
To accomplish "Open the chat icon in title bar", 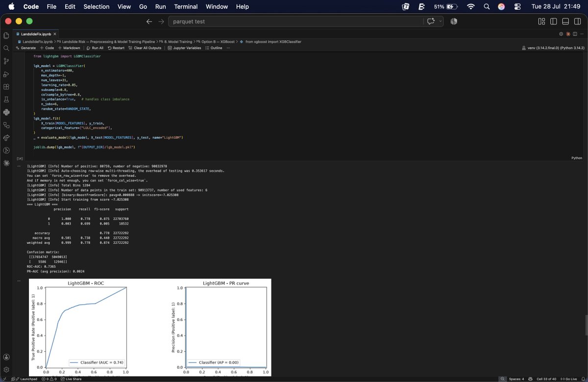I will [431, 22].
